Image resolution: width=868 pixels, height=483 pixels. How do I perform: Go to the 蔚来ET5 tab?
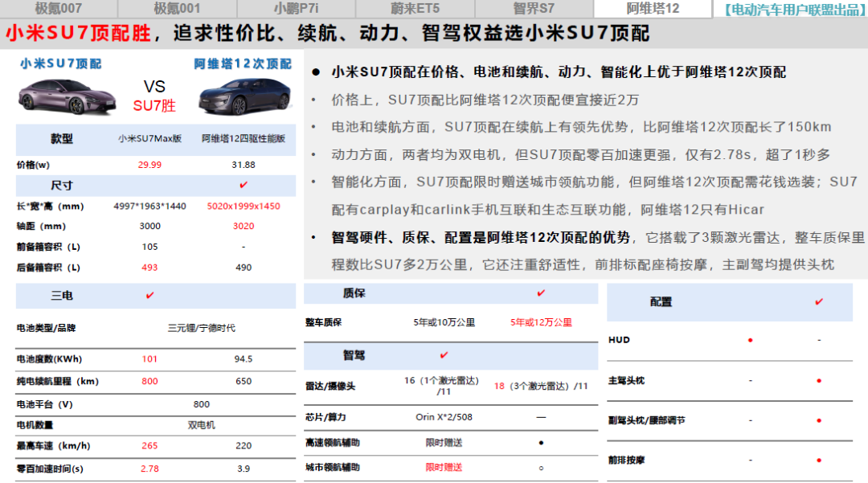(416, 8)
